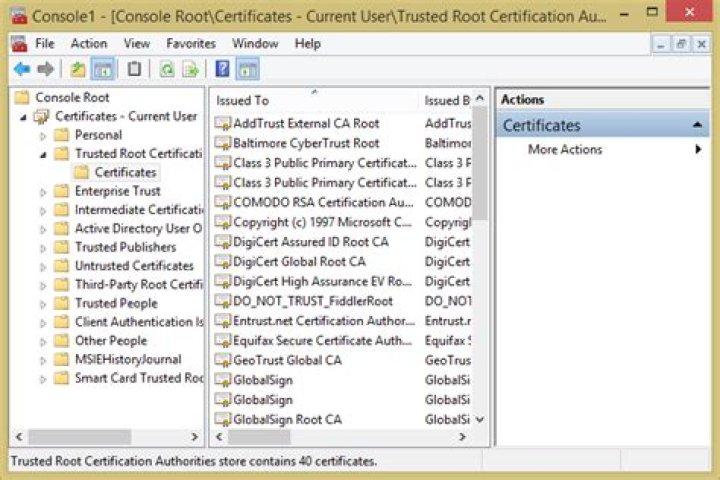
Task: Select Client Authentication Issuers tree item
Action: point(139,322)
